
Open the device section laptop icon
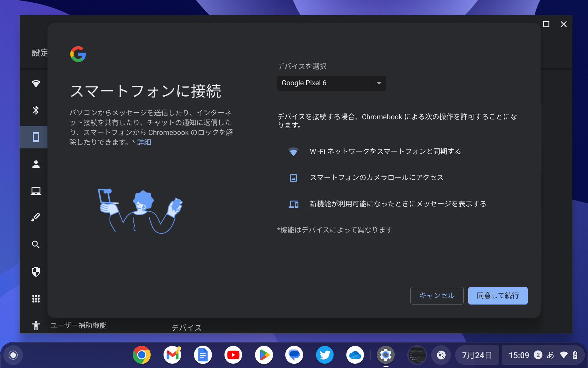[36, 191]
